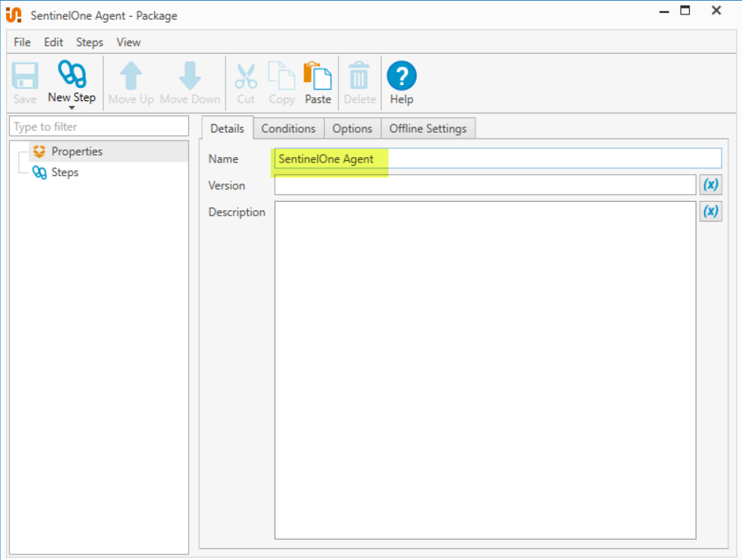Click the variable (x) button beside Version

pos(711,184)
